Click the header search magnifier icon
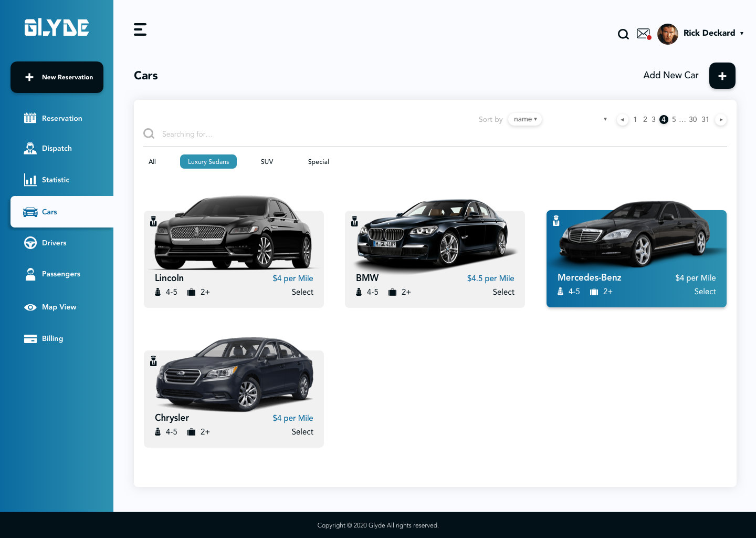 (623, 34)
